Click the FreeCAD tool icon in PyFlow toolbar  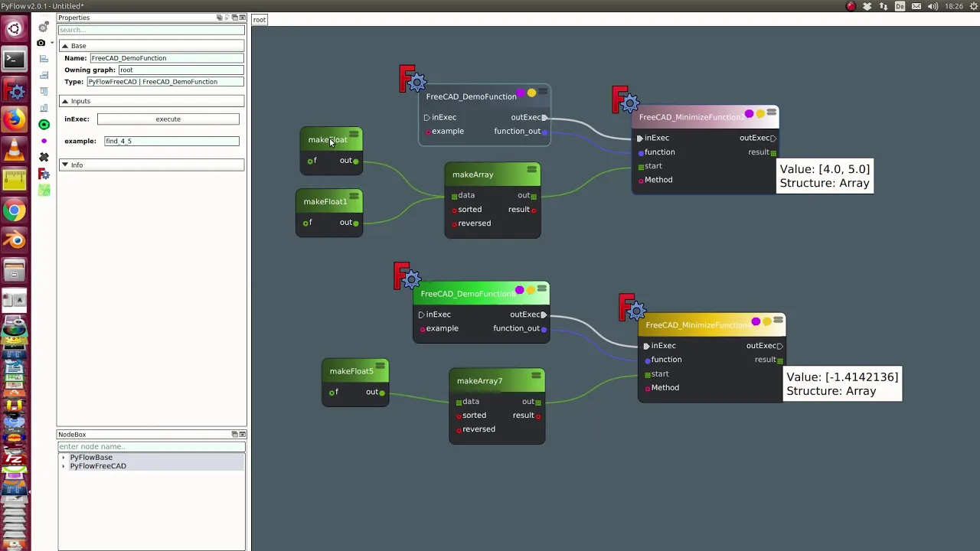44,174
